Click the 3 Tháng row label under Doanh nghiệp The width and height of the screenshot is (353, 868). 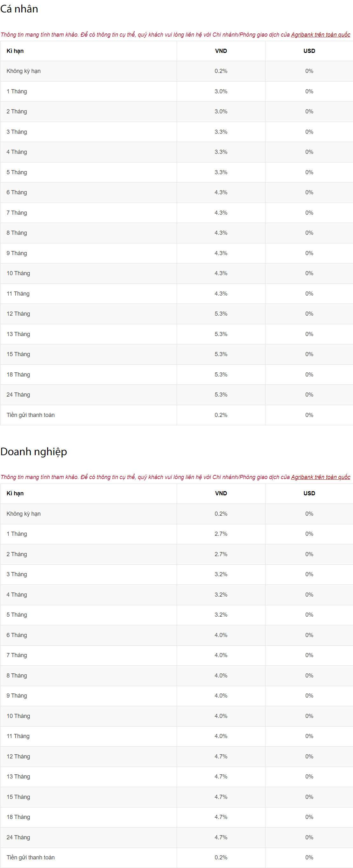pyautogui.click(x=17, y=574)
